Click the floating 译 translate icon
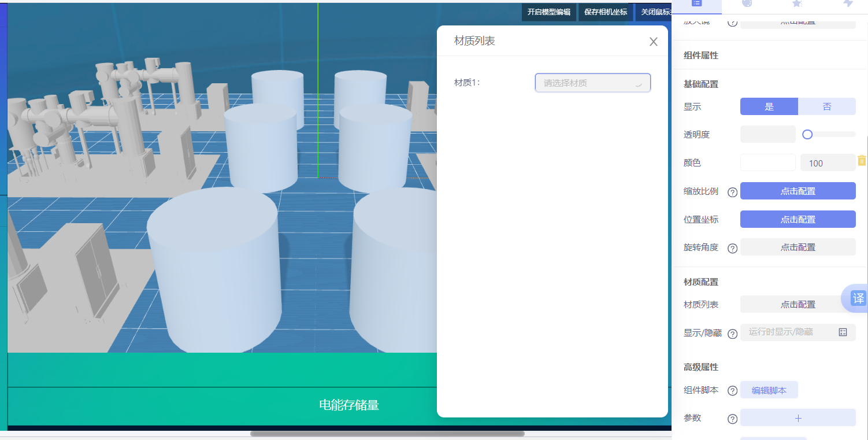The image size is (868, 440). (858, 298)
